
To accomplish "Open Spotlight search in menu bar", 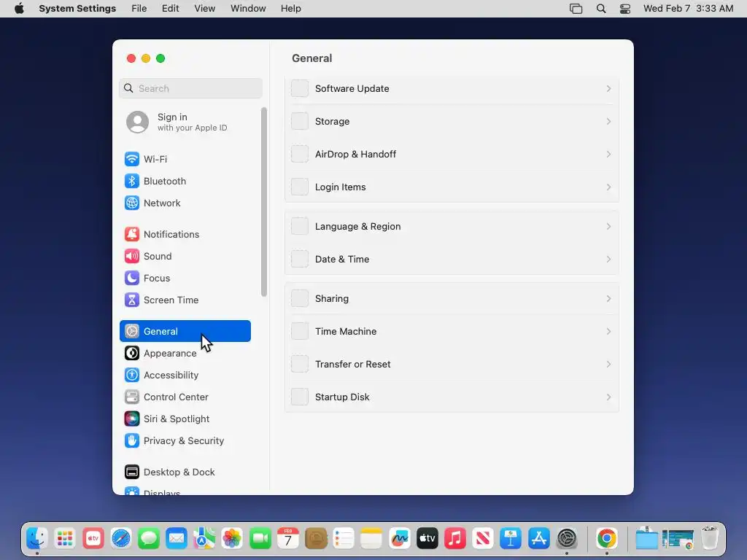I will click(601, 9).
